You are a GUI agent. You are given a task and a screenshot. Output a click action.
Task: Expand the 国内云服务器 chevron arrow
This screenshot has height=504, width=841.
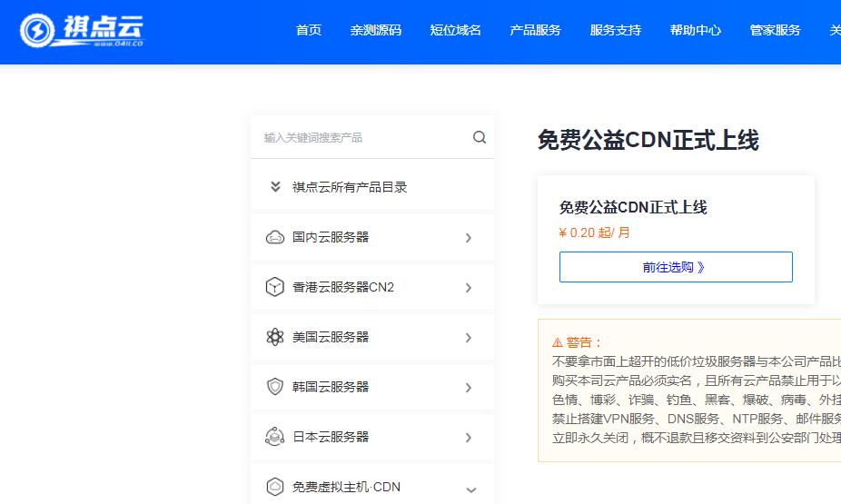(469, 238)
